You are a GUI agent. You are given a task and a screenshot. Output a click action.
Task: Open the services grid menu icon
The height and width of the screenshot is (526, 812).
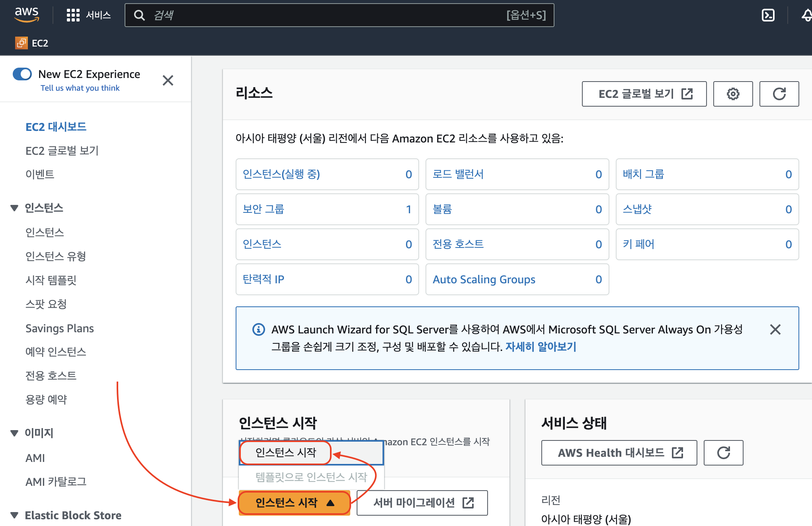pyautogui.click(x=73, y=15)
